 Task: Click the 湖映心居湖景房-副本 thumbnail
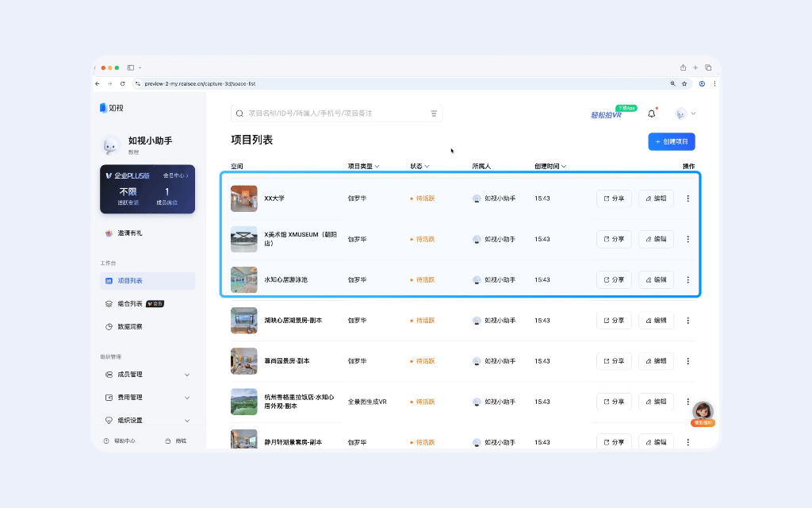click(244, 321)
